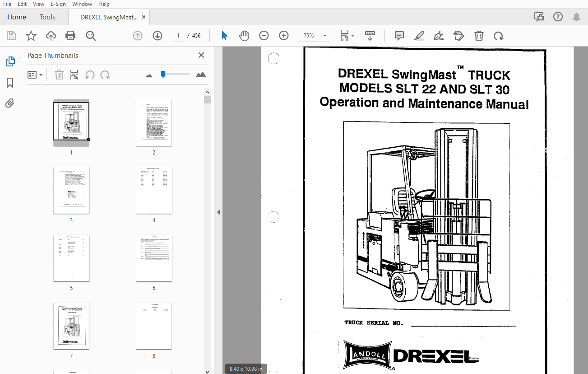Open the page display options dropdown arrow
The image size is (588, 374).
[352, 36]
